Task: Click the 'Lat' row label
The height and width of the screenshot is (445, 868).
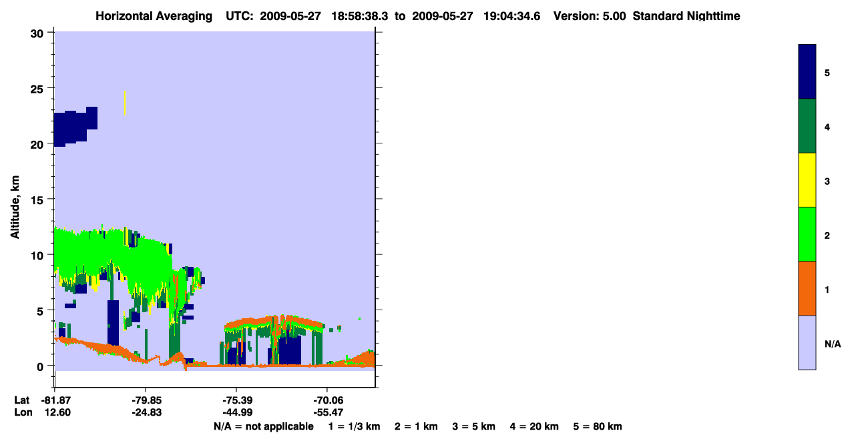Action: [22, 400]
